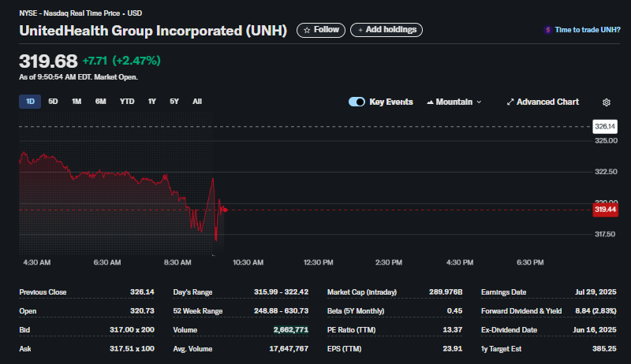Open the Mountain chart type dropdown
631x364 pixels.
(454, 102)
